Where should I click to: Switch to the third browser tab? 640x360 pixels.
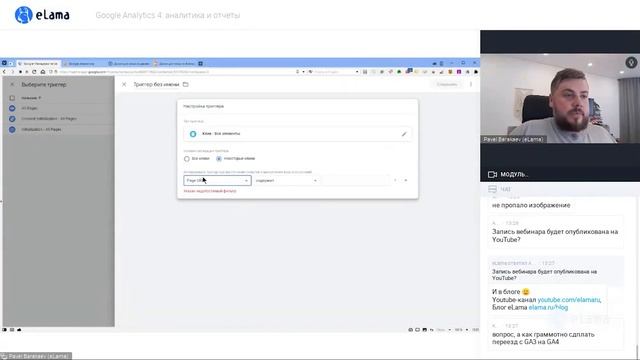point(129,64)
